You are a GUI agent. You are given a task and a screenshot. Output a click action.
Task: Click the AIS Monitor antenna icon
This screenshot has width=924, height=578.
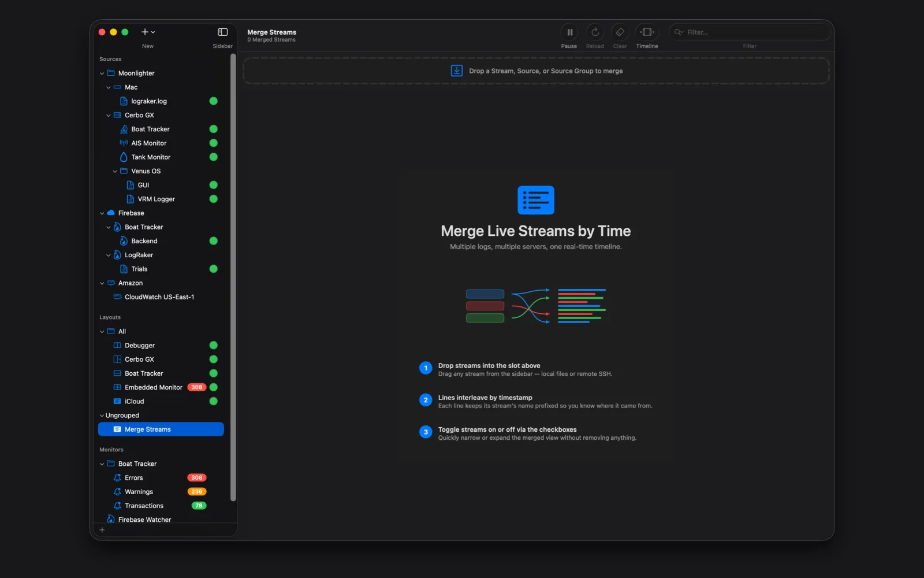[124, 143]
